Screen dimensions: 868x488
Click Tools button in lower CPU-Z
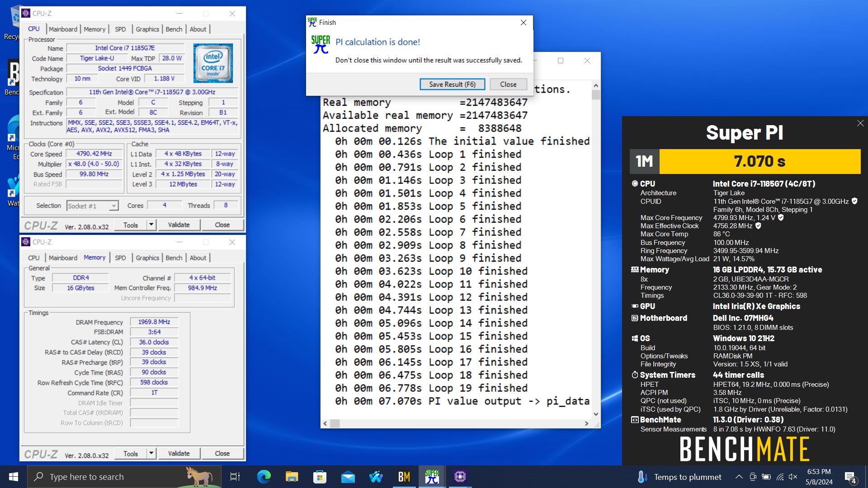(x=131, y=453)
